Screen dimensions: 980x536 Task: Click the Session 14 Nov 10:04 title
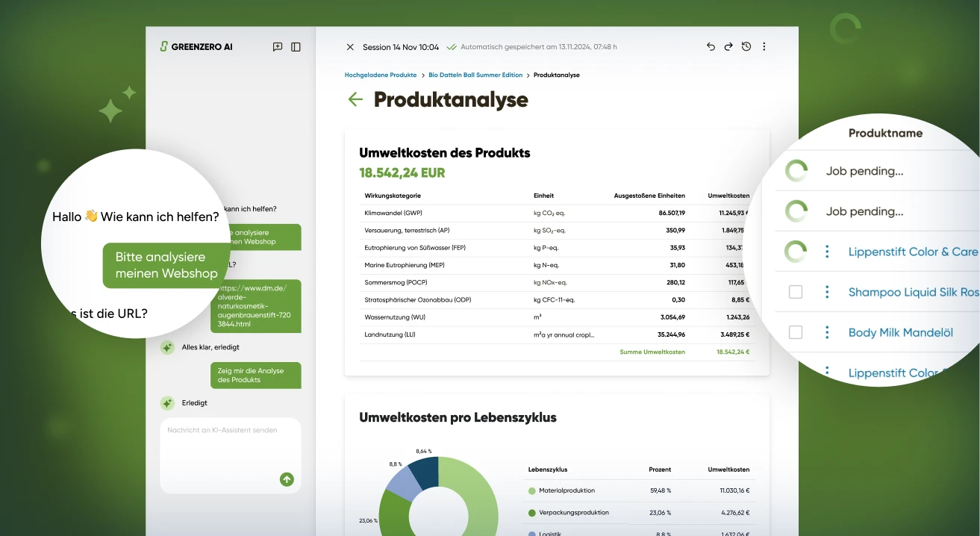[401, 47]
